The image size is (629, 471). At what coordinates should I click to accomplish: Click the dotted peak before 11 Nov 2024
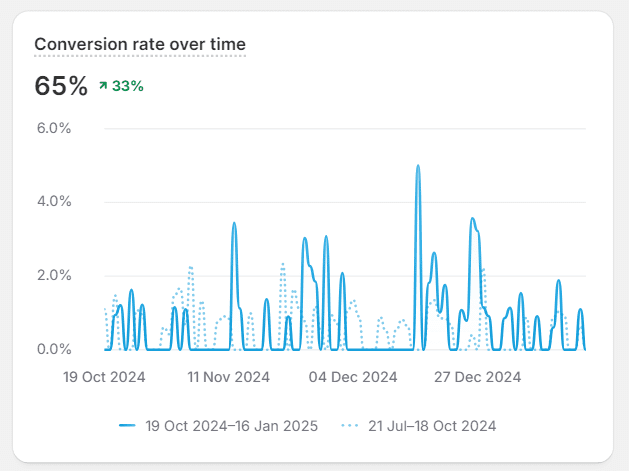(190, 268)
